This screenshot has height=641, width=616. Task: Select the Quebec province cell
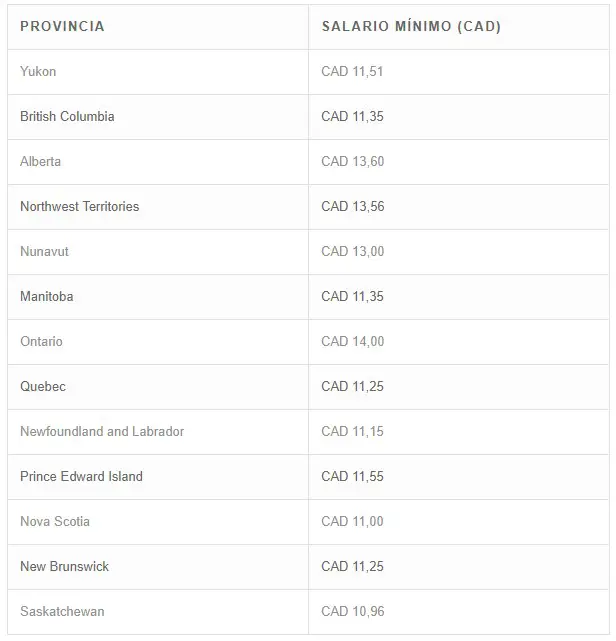pos(43,386)
